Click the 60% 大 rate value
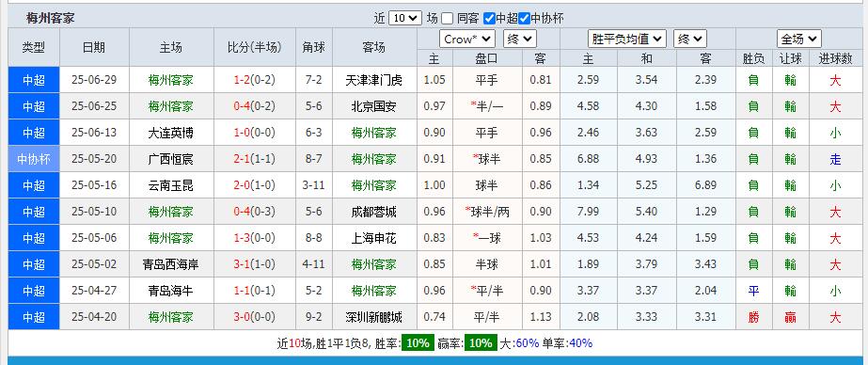The width and height of the screenshot is (868, 365). point(527,343)
